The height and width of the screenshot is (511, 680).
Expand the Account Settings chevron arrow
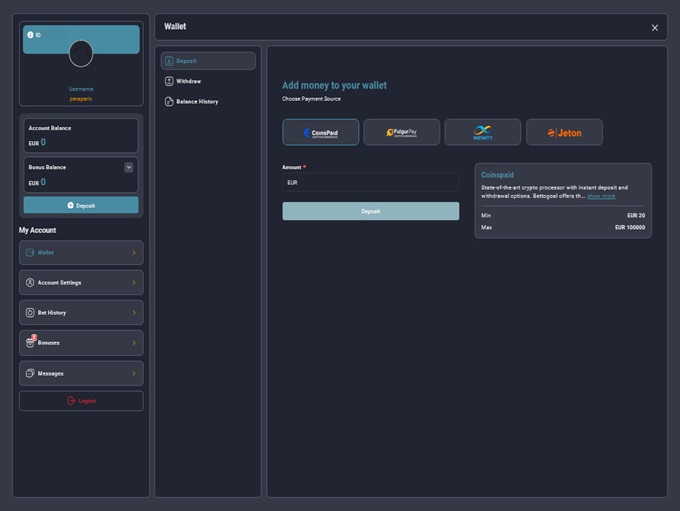tap(134, 283)
